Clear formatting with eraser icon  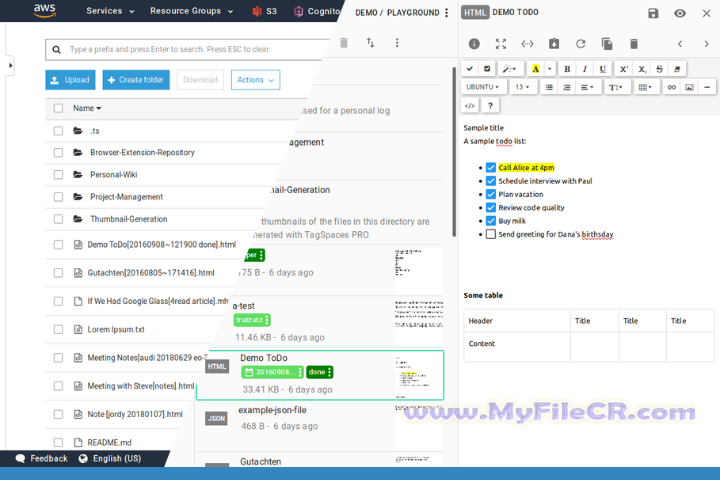[x=677, y=69]
